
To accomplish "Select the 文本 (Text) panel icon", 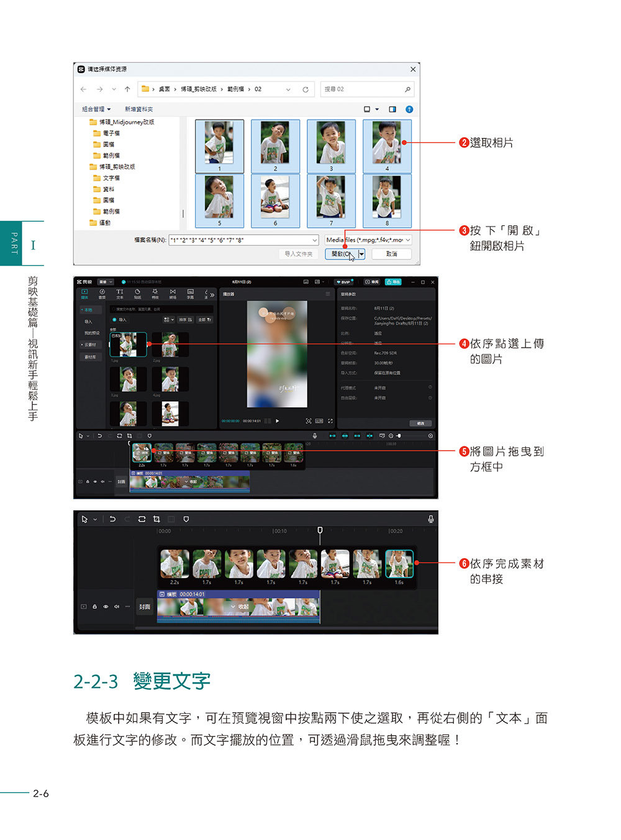I will (x=120, y=293).
